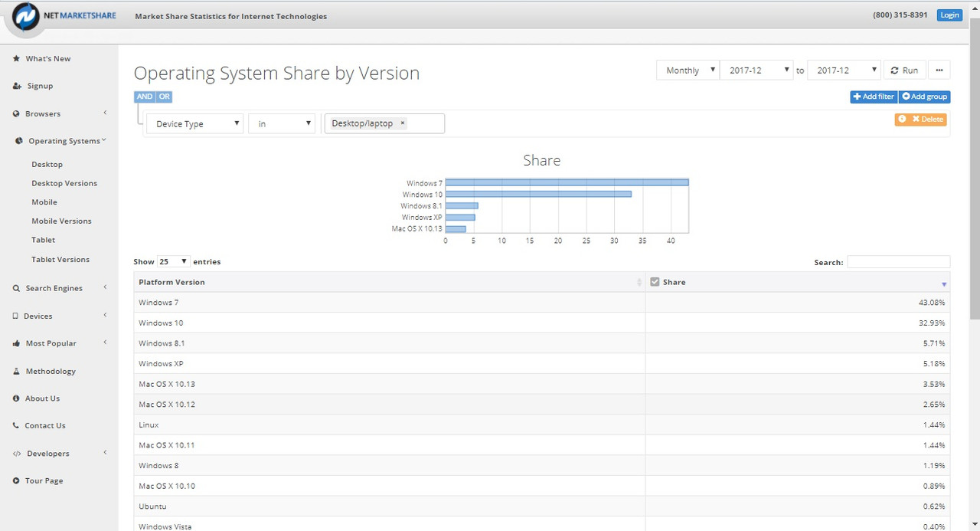The width and height of the screenshot is (980, 531).
Task: Click the 32.93% share value
Action: pos(932,323)
